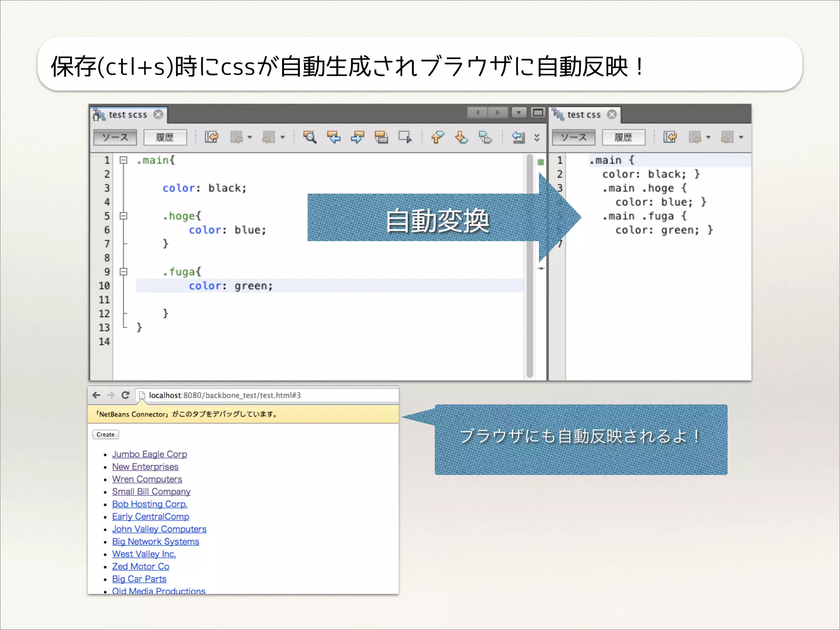Click last edit icon in css toolbar
This screenshot has height=630, width=840.
[670, 137]
